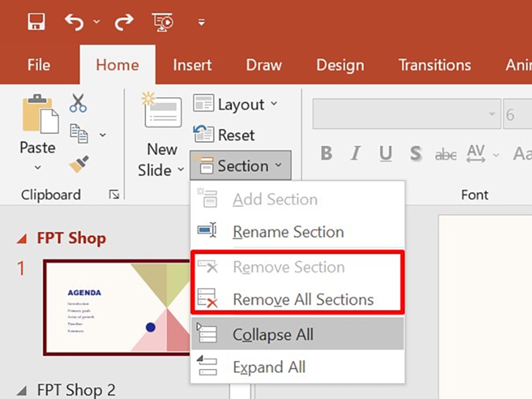This screenshot has height=399, width=532.
Task: Toggle Bold formatting
Action: click(327, 154)
